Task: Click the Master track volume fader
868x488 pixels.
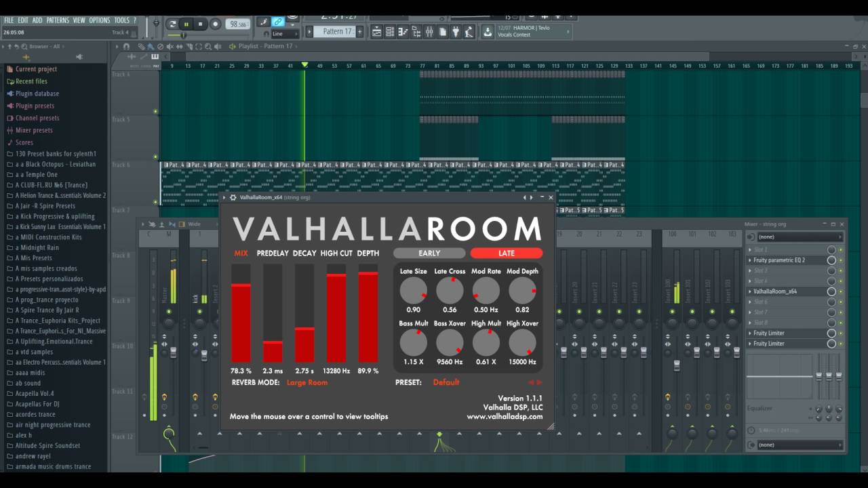Action: (x=174, y=352)
